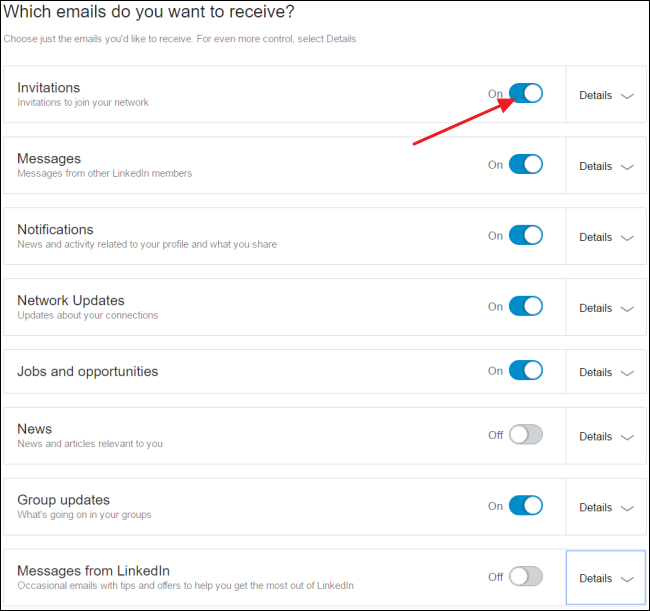
Task: Click the Network Updates row title
Action: tap(71, 300)
